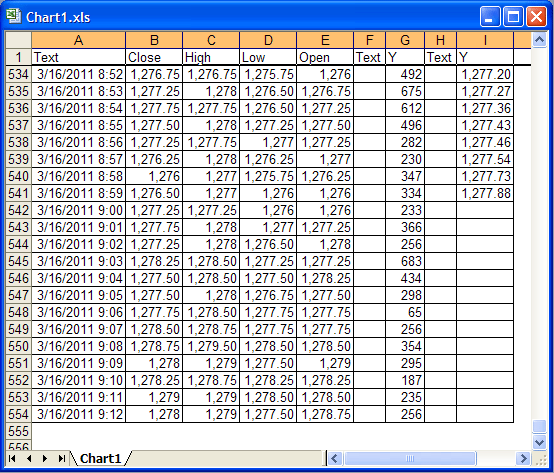The image size is (554, 473).
Task: Select row 1 header
Action: pos(18,57)
